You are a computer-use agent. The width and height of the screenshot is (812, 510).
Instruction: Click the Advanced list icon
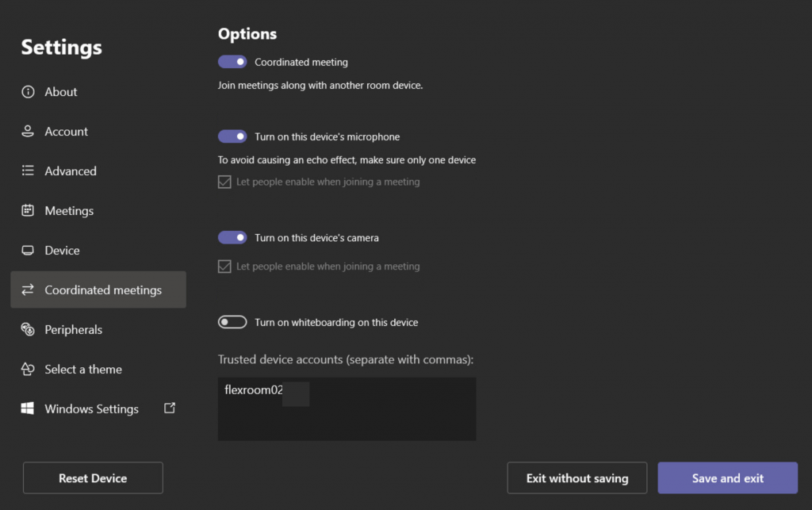tap(28, 171)
